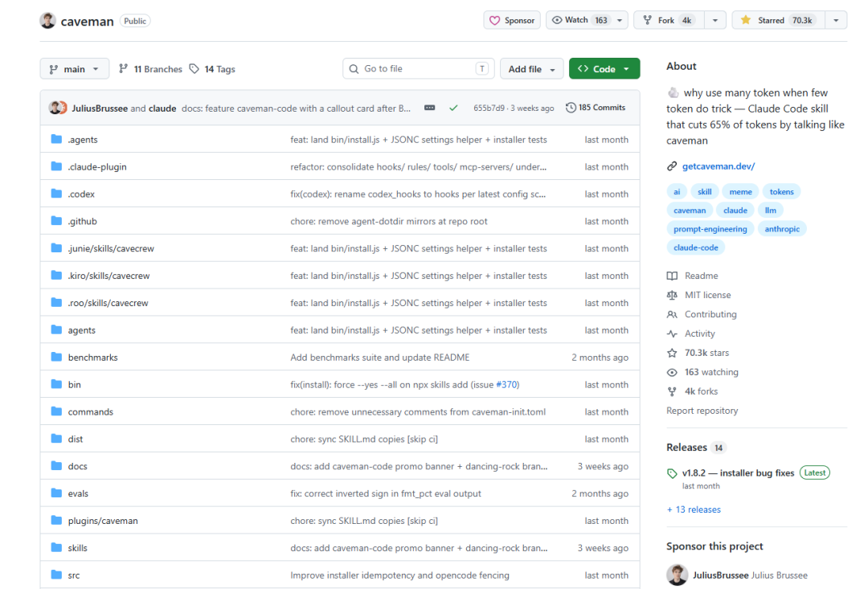This screenshot has width=868, height=589.
Task: Open the bin folder
Action: [74, 385]
